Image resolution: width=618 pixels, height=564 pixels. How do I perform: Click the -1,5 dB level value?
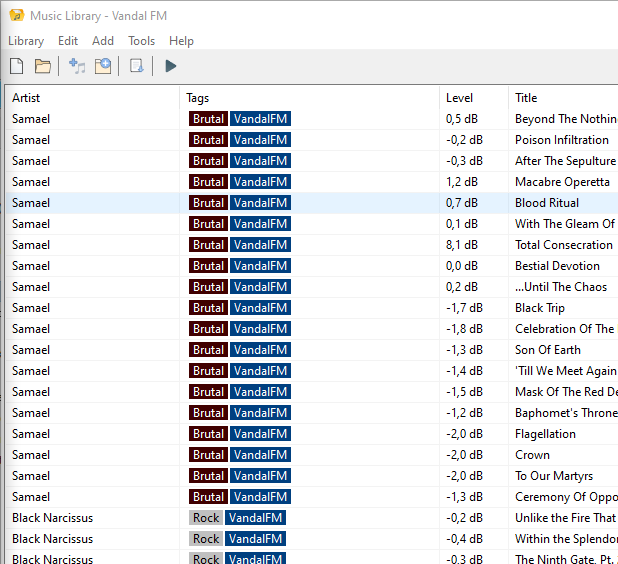pos(464,392)
